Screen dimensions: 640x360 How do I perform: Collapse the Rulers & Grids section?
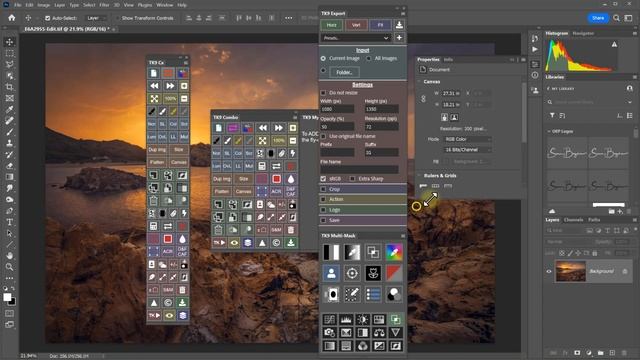pos(419,176)
